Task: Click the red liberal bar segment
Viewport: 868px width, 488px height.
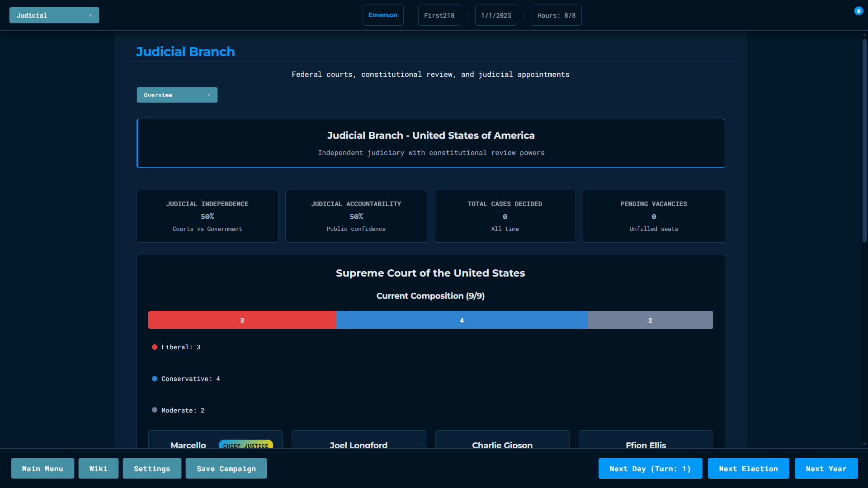Action: point(242,320)
